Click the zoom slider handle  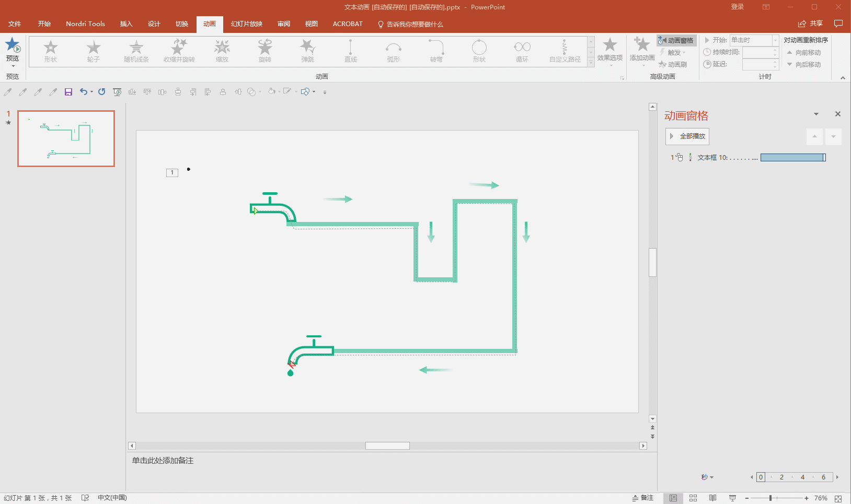pos(770,498)
